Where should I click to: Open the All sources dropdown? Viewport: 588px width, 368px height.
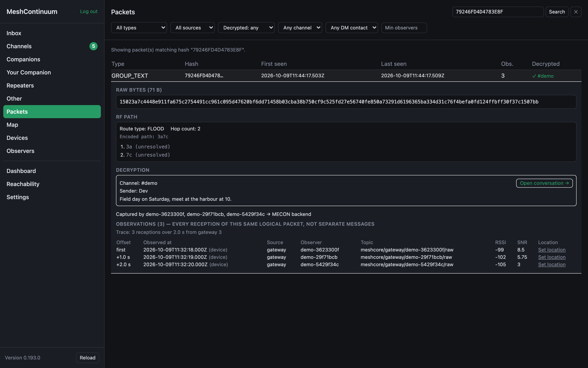coord(193,28)
